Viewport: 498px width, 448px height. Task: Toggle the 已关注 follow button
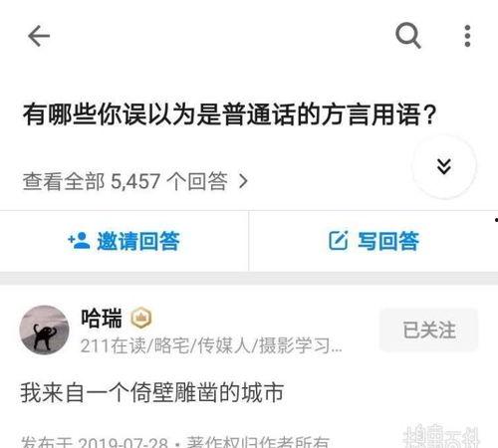[x=429, y=331]
